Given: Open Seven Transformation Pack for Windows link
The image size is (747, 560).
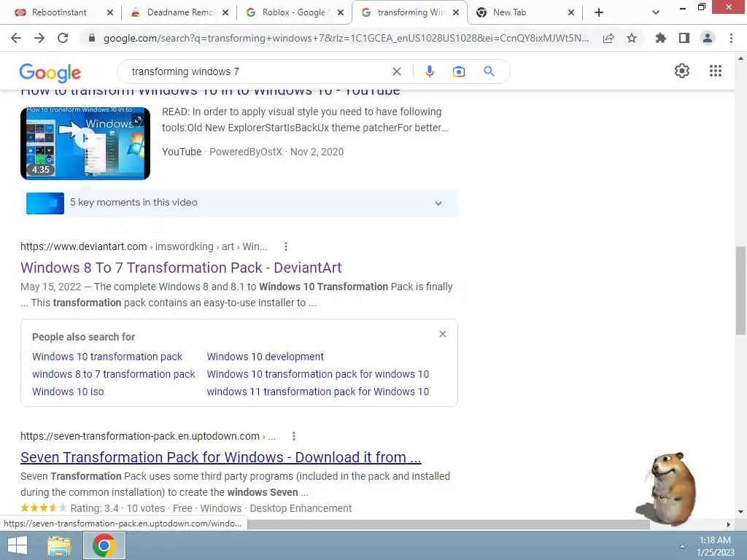Looking at the screenshot, I should click(x=221, y=457).
